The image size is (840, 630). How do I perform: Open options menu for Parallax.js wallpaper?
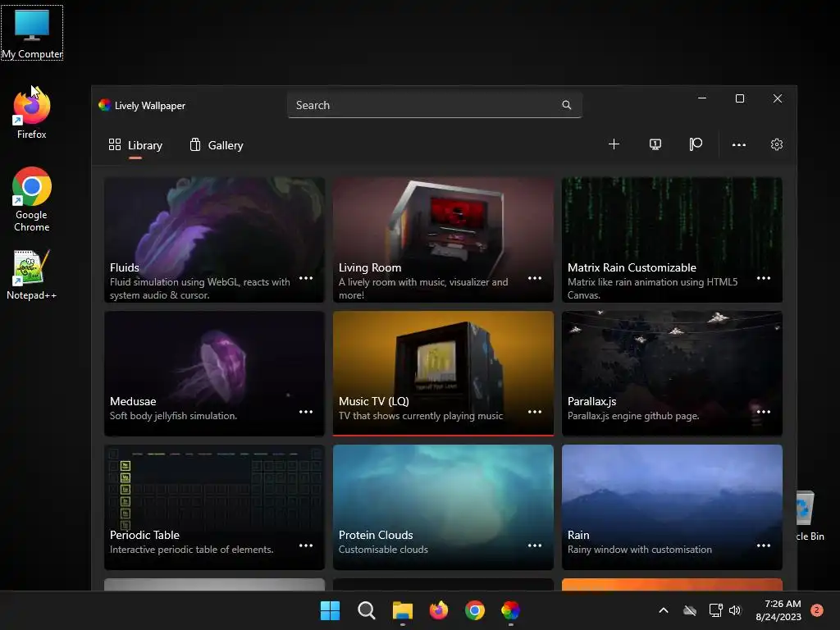pyautogui.click(x=764, y=412)
